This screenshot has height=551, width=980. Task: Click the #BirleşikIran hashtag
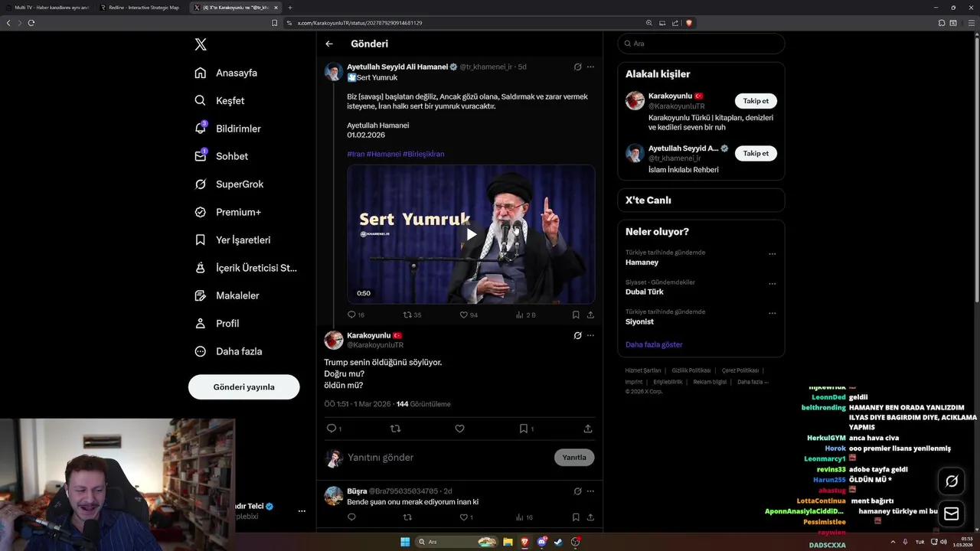click(x=423, y=154)
